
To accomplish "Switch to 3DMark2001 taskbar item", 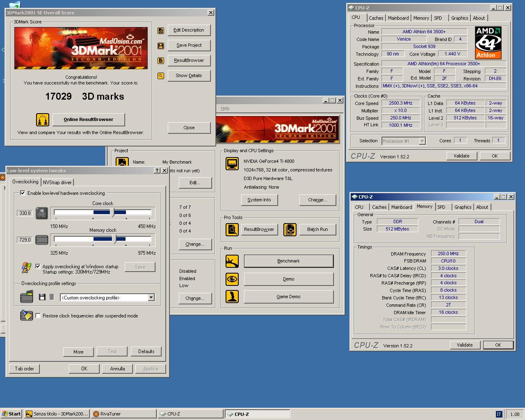I will point(57,414).
